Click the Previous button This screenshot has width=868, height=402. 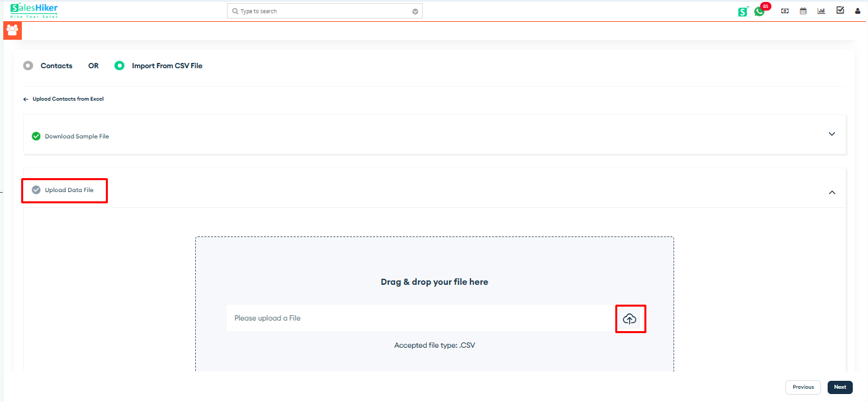click(x=803, y=387)
